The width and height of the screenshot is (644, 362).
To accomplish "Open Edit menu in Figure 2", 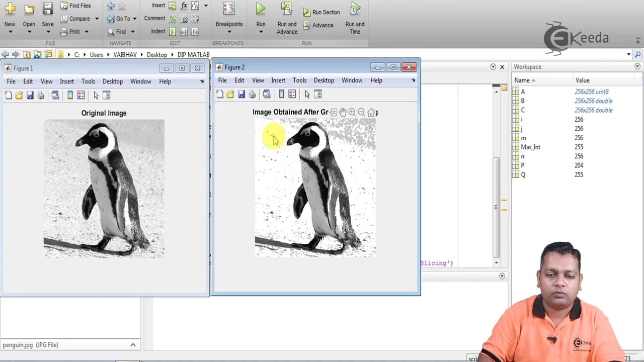I will 239,80.
